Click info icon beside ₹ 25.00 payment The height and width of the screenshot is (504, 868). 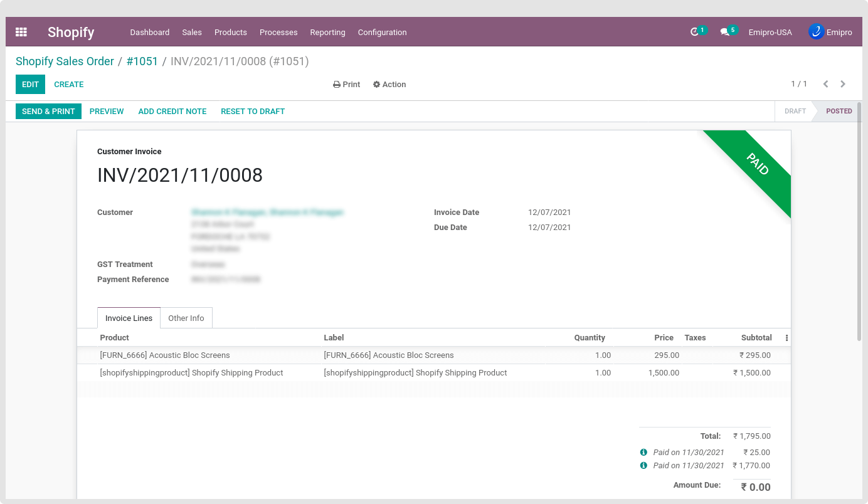[643, 452]
